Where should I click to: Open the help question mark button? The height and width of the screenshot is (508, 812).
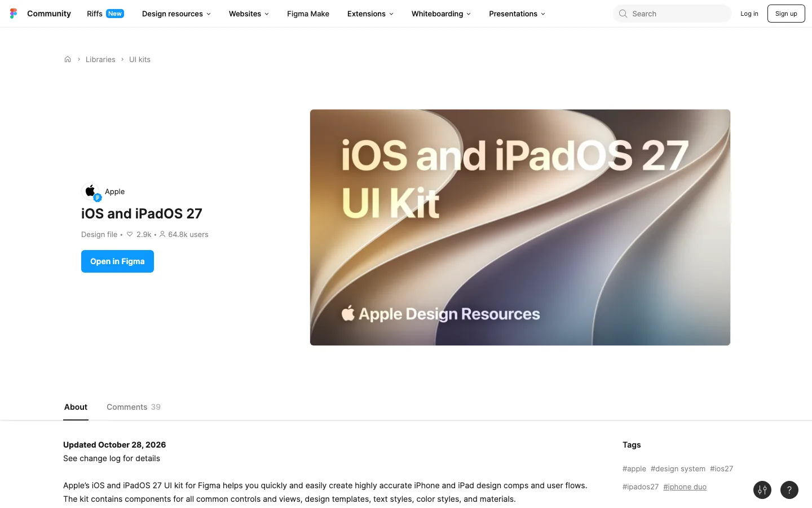(789, 490)
